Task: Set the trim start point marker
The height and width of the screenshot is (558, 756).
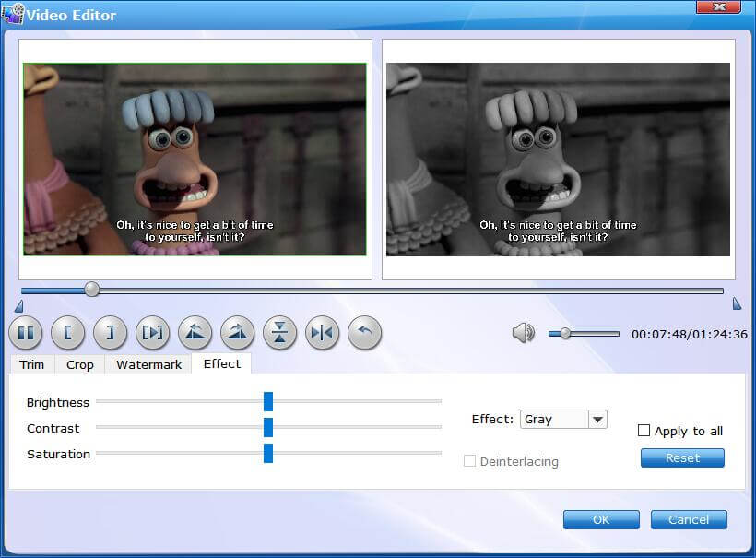Action: pos(68,332)
